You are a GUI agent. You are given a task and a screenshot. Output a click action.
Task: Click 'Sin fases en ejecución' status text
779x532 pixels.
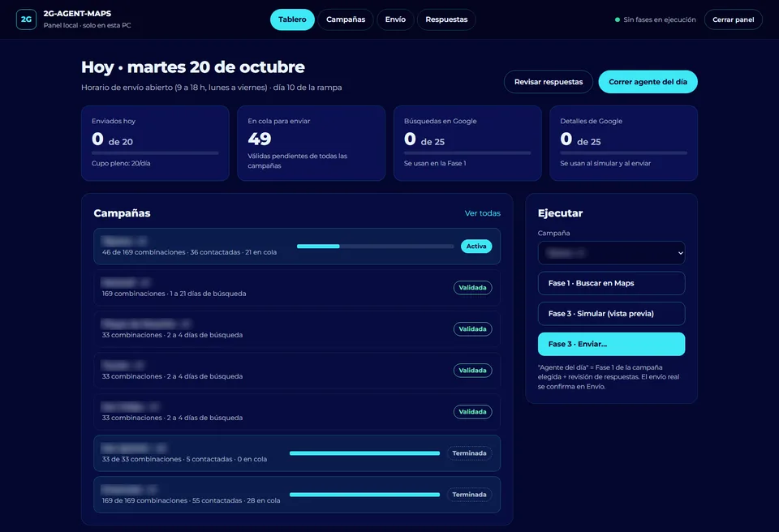point(660,19)
